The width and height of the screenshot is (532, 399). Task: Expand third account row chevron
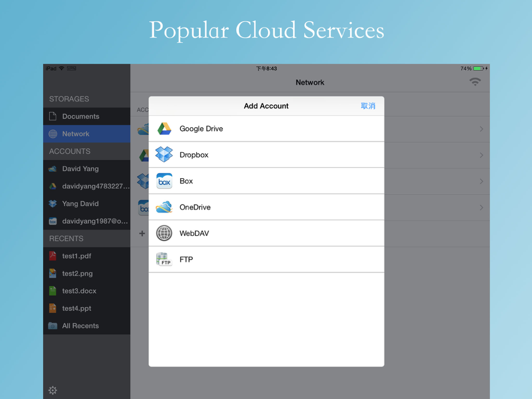(x=481, y=181)
